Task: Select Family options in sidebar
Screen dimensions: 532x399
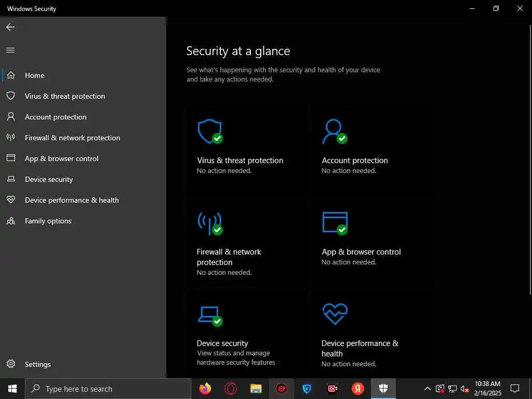Action: point(48,221)
